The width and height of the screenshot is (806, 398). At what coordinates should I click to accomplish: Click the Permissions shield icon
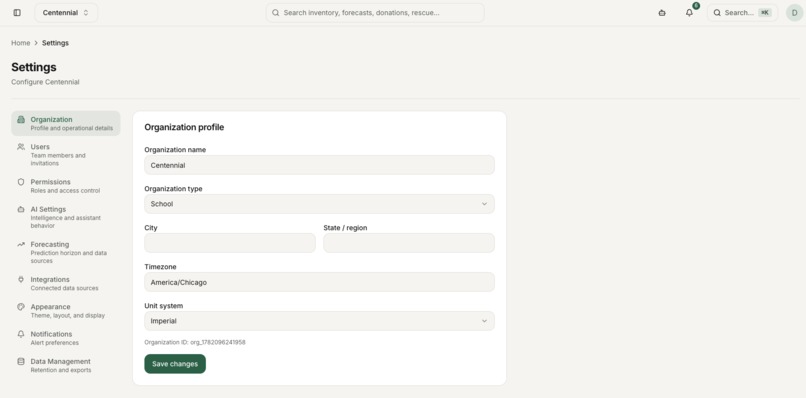21,182
